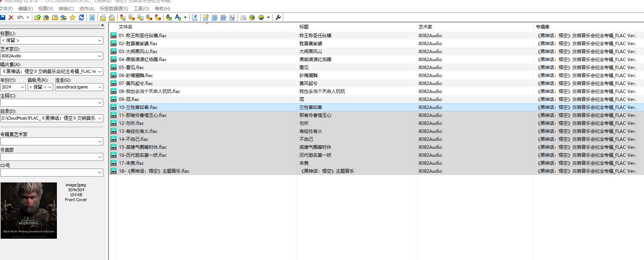The width and height of the screenshot is (644, 260).
Task: Expand the CD号 dropdown
Action: (100, 172)
